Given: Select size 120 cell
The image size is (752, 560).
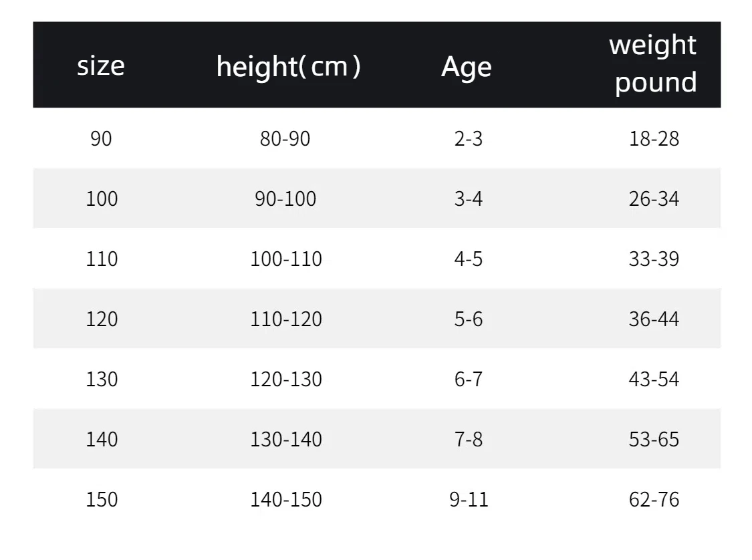Looking at the screenshot, I should pos(102,319).
